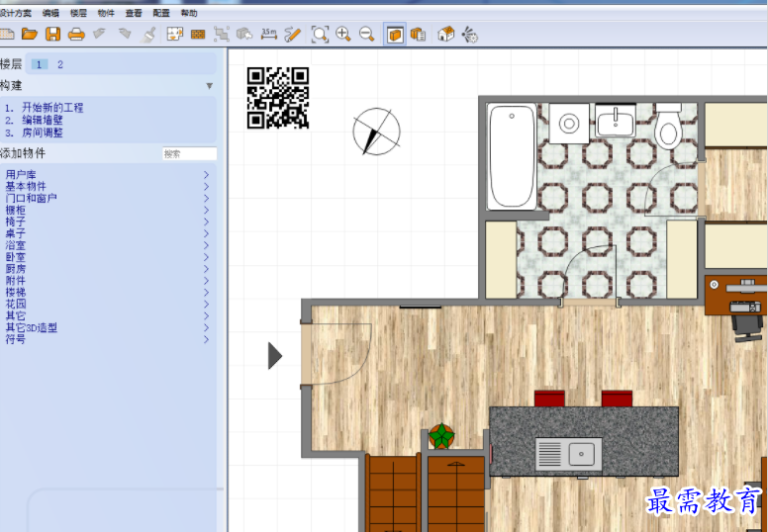
Task: Save the project with the floppy disk icon
Action: tap(52, 34)
